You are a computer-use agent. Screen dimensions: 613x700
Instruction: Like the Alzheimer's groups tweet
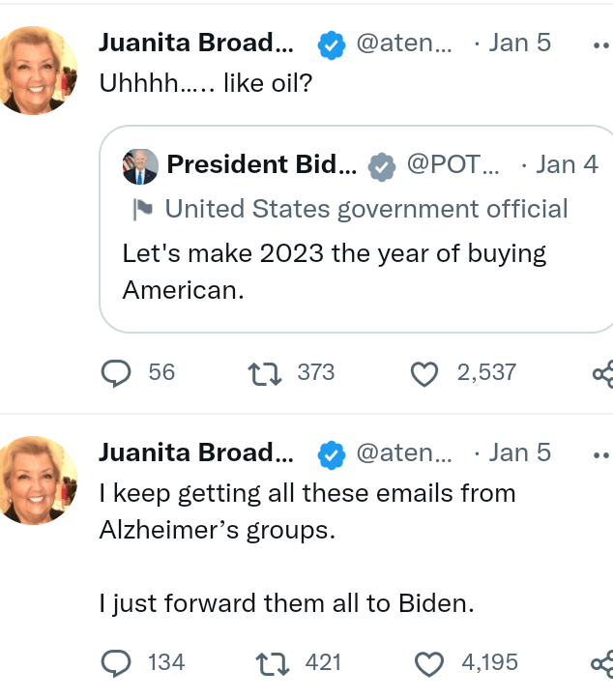[429, 662]
